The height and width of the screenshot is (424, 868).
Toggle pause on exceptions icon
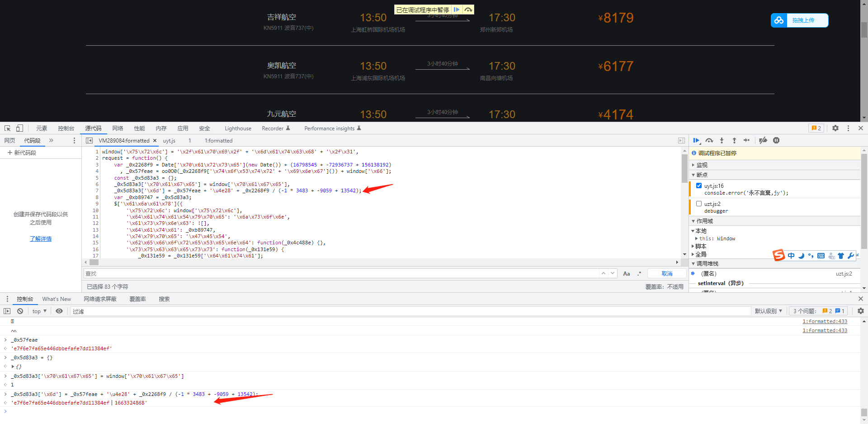pyautogui.click(x=776, y=140)
